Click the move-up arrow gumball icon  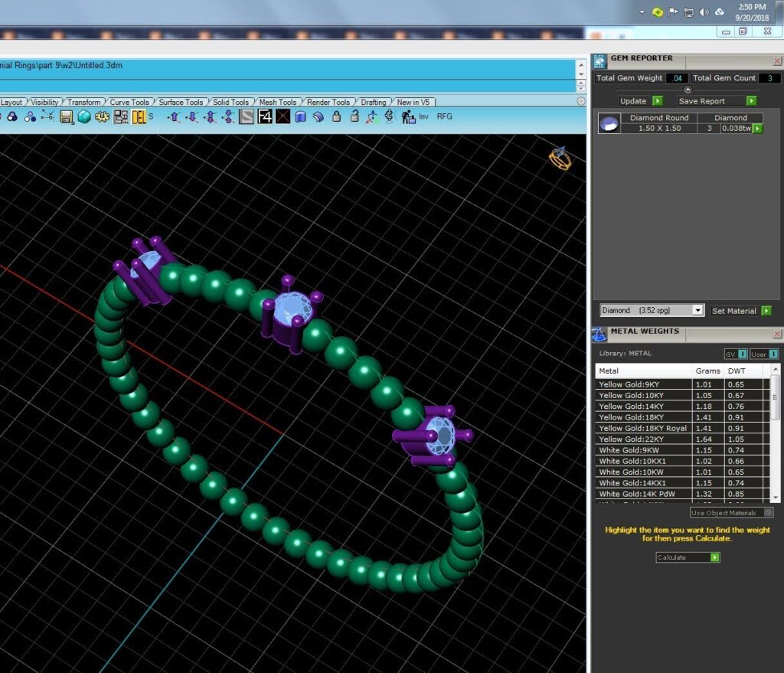174,116
